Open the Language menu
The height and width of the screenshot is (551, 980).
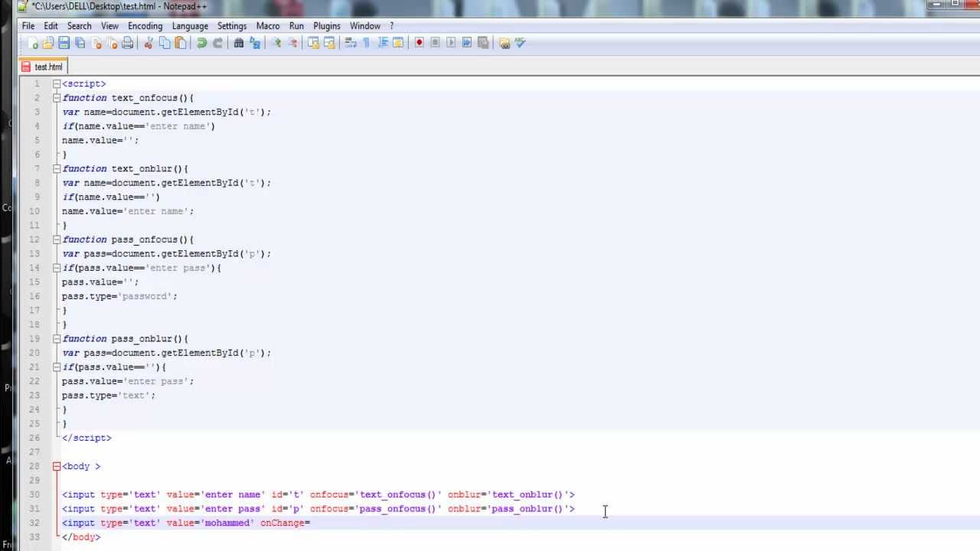(x=190, y=26)
